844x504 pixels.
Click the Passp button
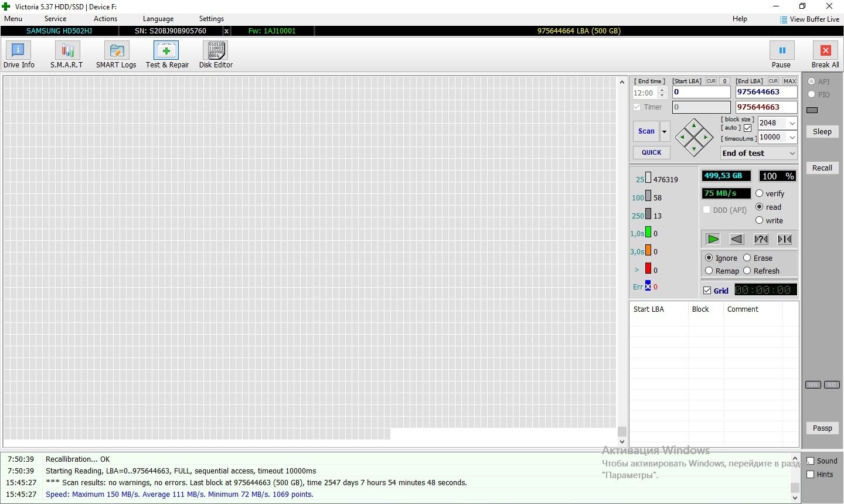click(x=822, y=428)
